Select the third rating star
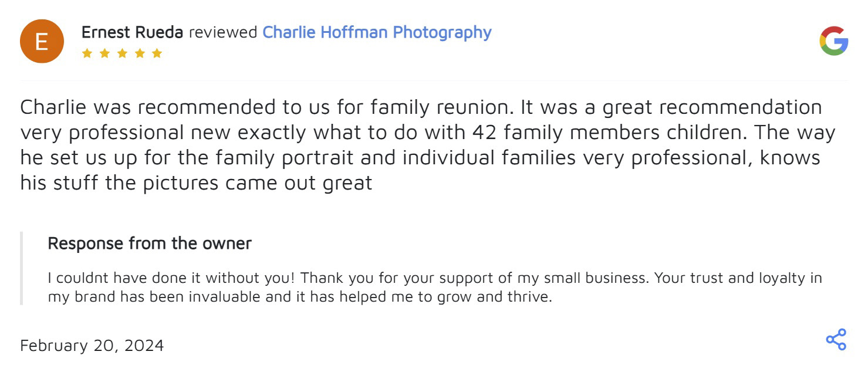This screenshot has width=868, height=375. (x=122, y=53)
